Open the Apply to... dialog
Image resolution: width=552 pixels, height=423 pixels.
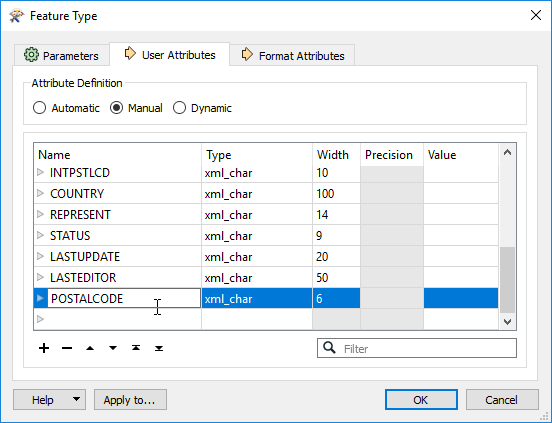click(x=130, y=399)
